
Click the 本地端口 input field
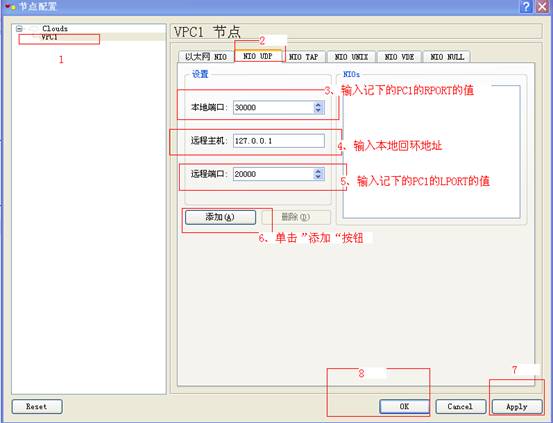click(x=273, y=107)
